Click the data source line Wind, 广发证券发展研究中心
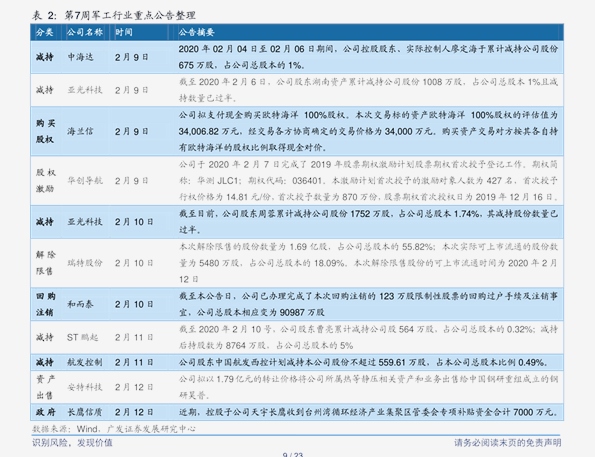595x457 pixels. (x=136, y=429)
